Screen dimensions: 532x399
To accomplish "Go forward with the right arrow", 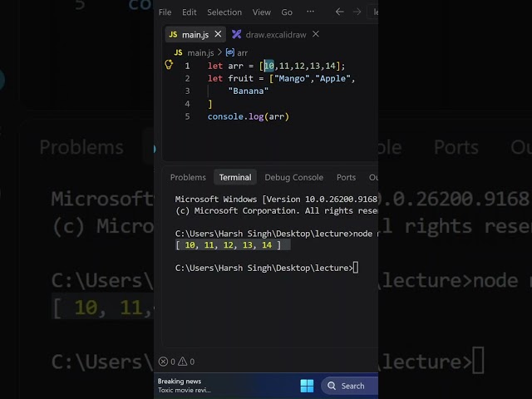I will [x=357, y=12].
